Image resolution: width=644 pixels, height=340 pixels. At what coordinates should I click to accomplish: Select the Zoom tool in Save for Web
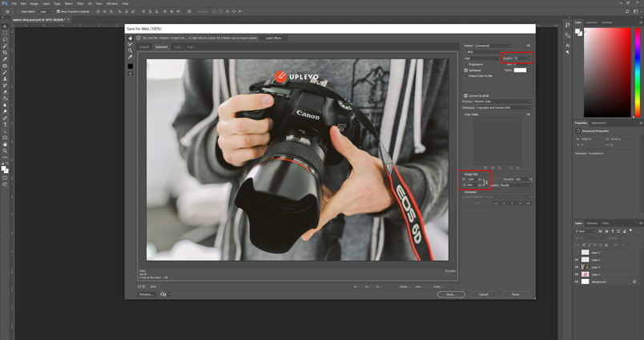131,51
